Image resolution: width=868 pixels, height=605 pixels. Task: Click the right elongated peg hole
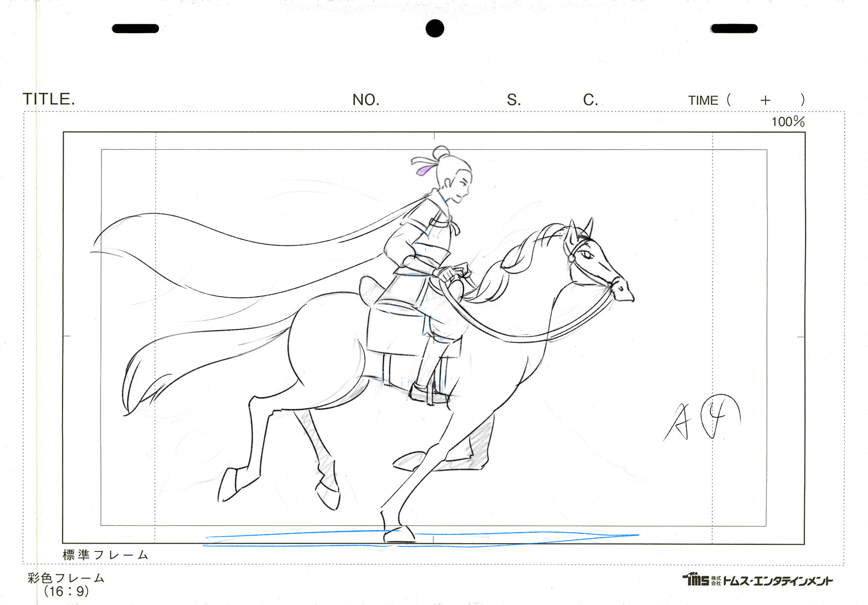coord(734,29)
